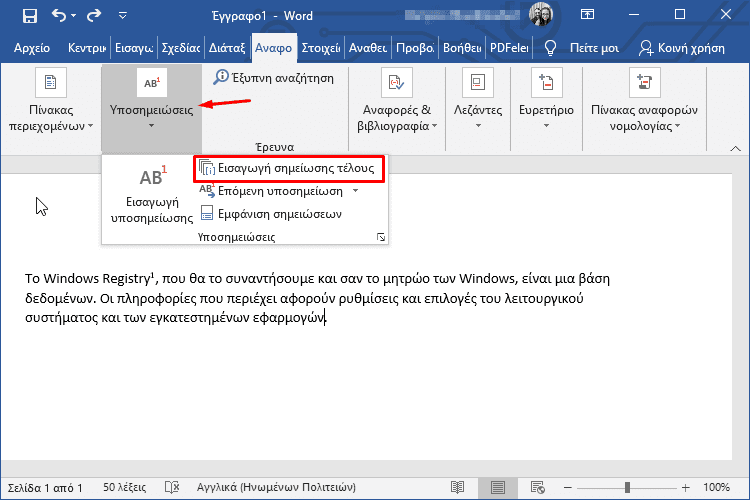Image resolution: width=750 pixels, height=500 pixels.
Task: Click the page count Σελίδα 1 από 1
Action: point(45,488)
